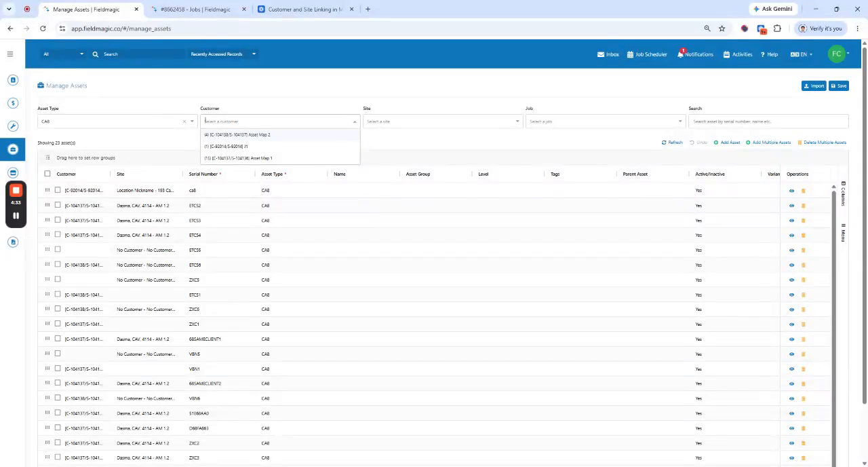Choose customer option [C-92014/S-92014] J1

point(279,146)
